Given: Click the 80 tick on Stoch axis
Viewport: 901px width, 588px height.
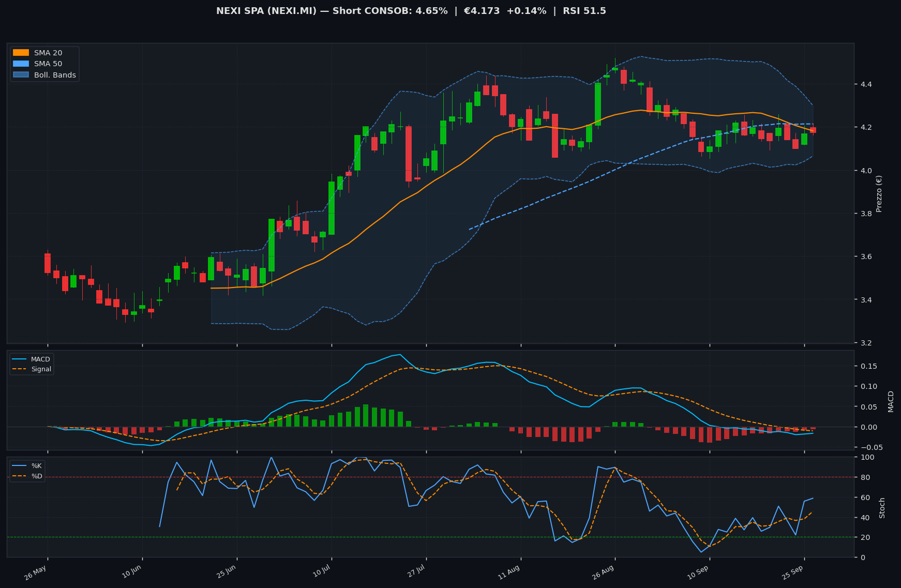Looking at the screenshot, I should click(x=864, y=477).
